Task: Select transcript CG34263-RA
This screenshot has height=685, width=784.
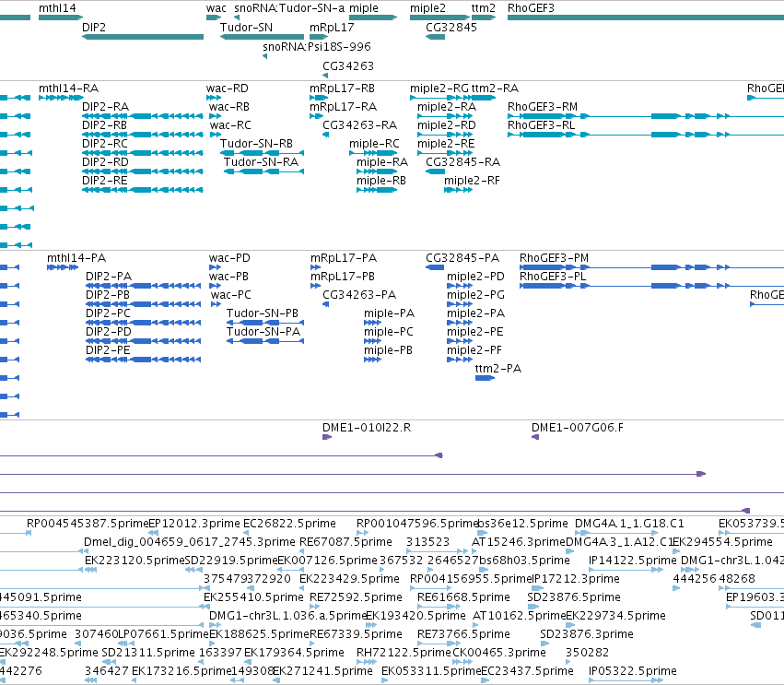Action: pos(325,135)
